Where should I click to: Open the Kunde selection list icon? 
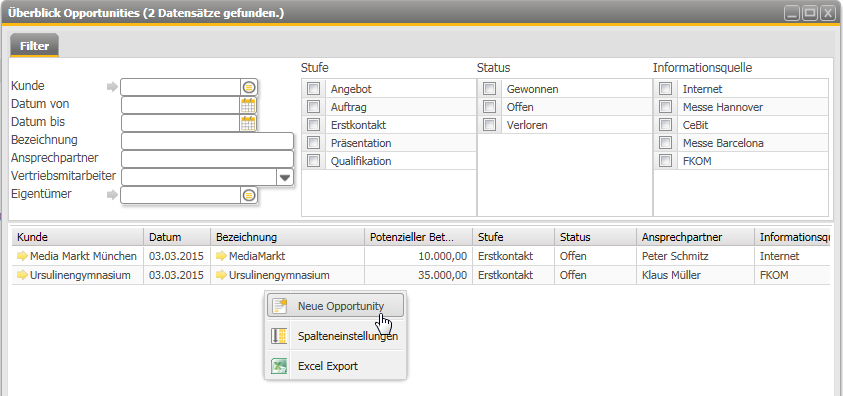point(248,87)
